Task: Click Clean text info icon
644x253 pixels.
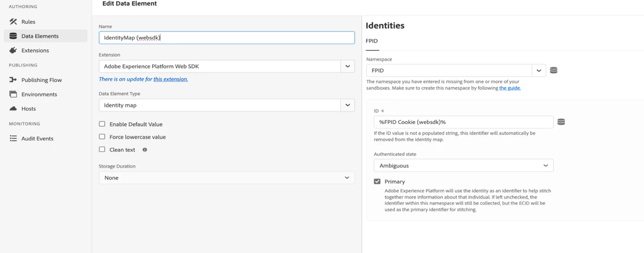Action: [145, 150]
